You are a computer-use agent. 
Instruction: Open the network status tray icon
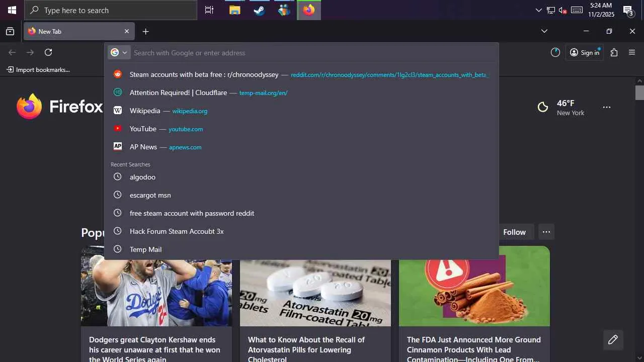[551, 10]
